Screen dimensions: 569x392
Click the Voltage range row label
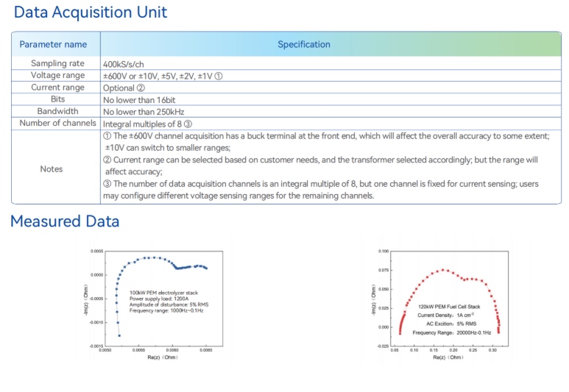[57, 76]
